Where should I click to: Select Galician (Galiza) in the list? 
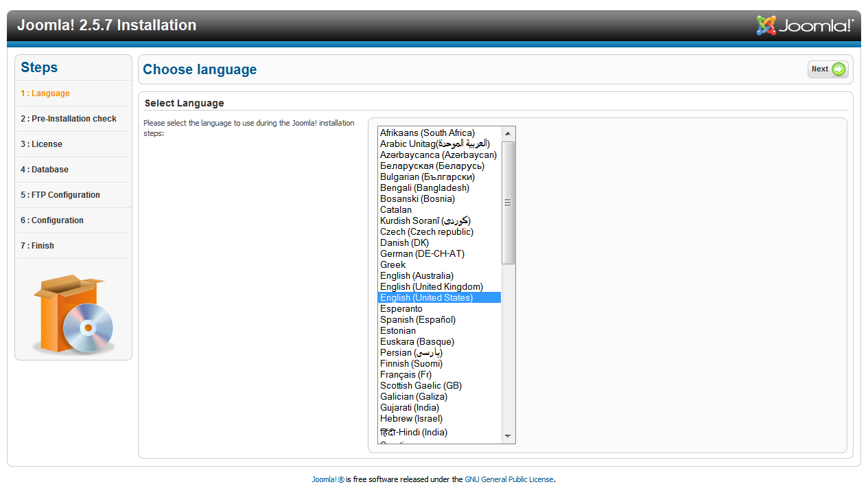tap(439, 397)
